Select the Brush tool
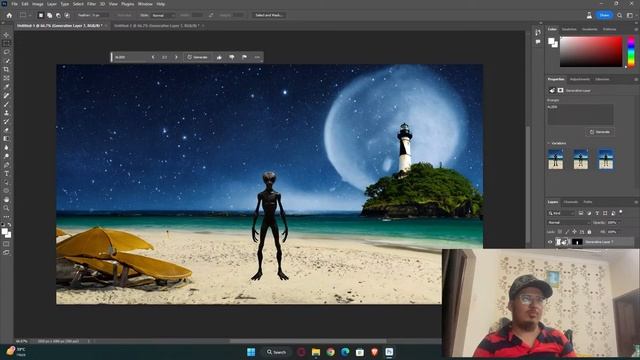 [6, 104]
